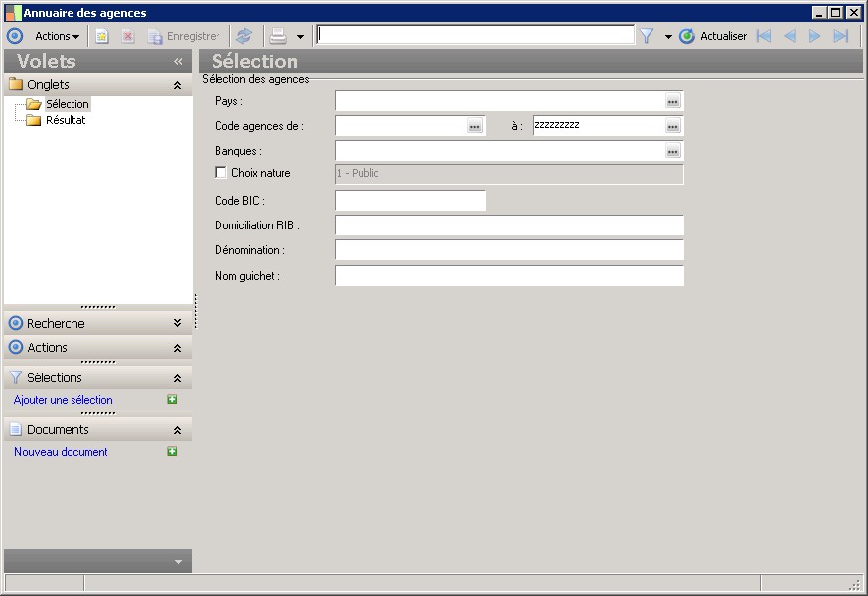
Task: Click the window resize grip corner
Action: [x=857, y=585]
